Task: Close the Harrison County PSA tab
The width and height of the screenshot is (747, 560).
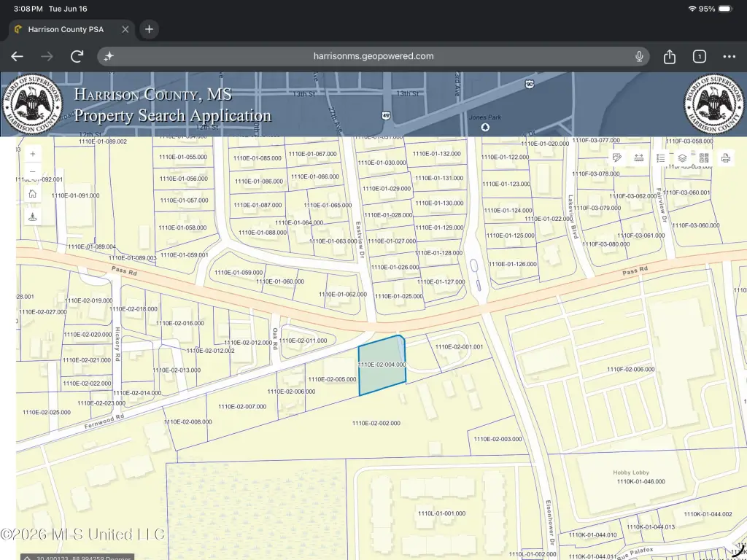Action: click(125, 29)
